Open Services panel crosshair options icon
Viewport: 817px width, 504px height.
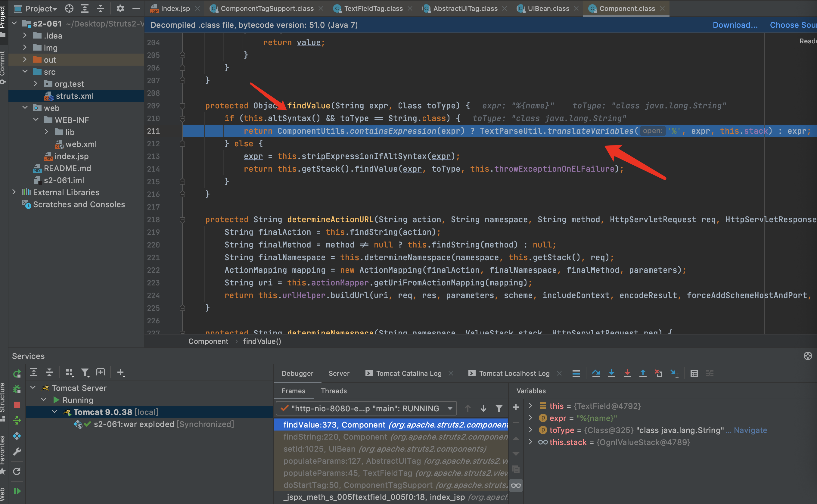pyautogui.click(x=808, y=356)
